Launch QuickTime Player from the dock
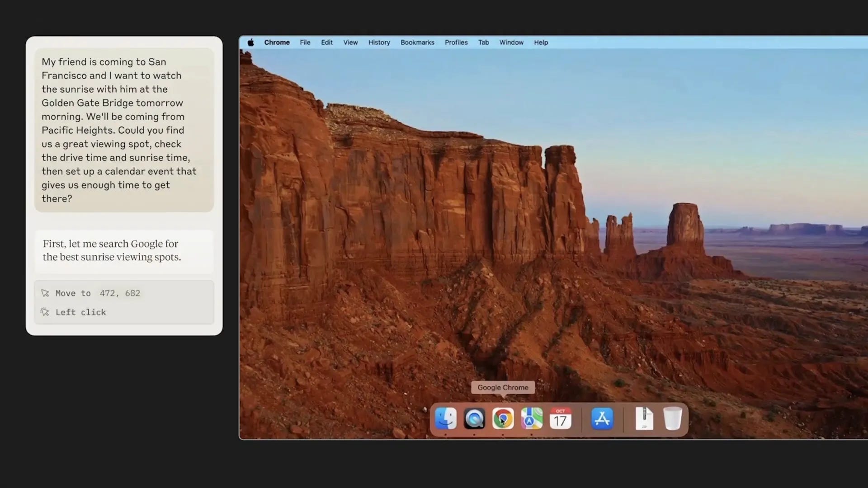This screenshot has width=868, height=488. 474,419
